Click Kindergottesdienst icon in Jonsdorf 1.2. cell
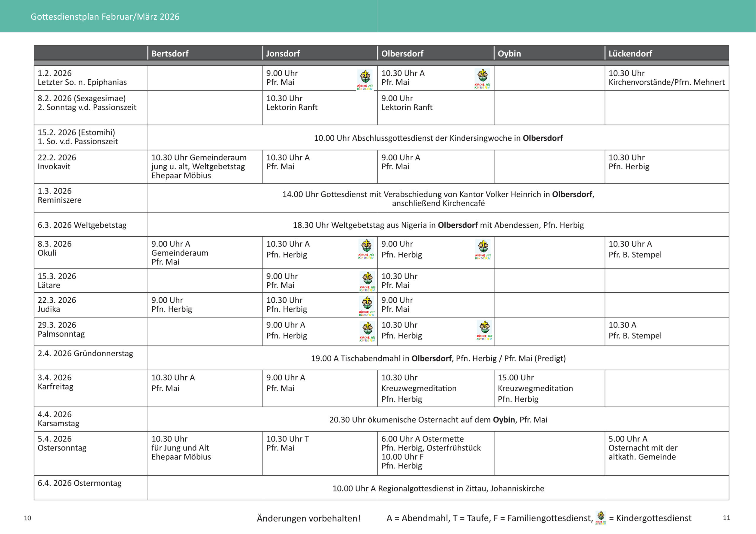756x534 pixels. pyautogui.click(x=365, y=80)
